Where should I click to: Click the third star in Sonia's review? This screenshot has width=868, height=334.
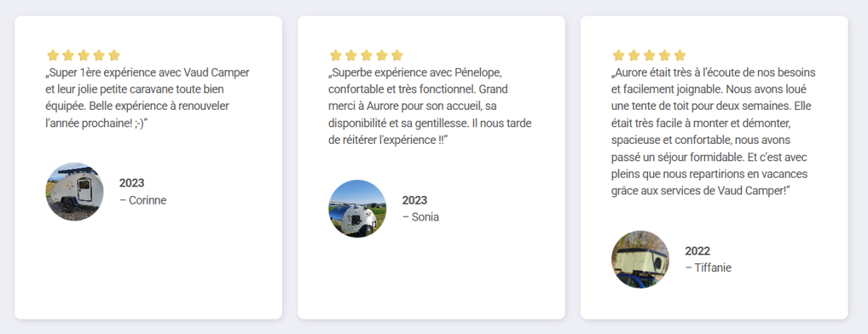[366, 55]
